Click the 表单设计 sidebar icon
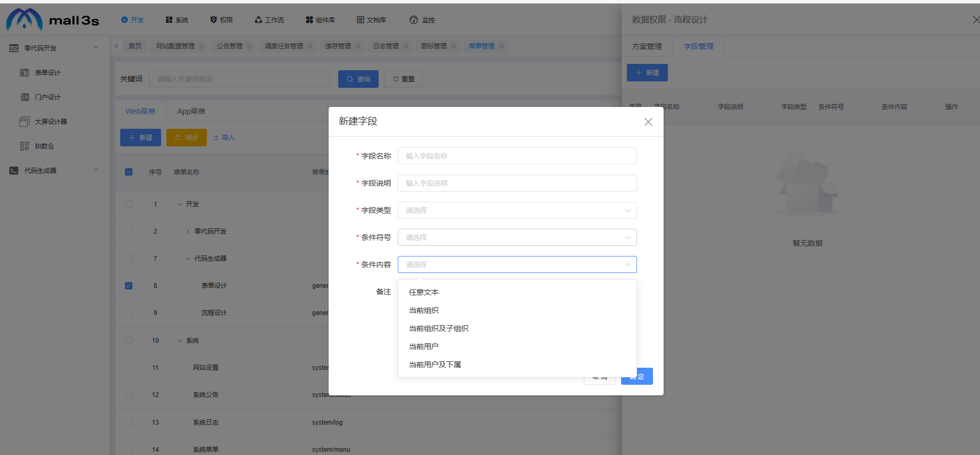This screenshot has width=980, height=455. coord(24,72)
